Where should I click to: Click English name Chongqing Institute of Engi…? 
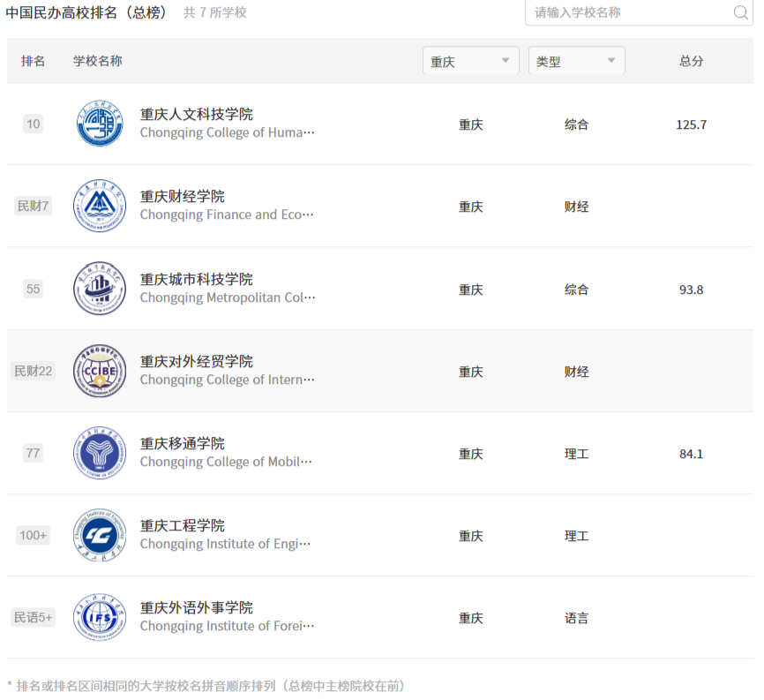(x=226, y=544)
